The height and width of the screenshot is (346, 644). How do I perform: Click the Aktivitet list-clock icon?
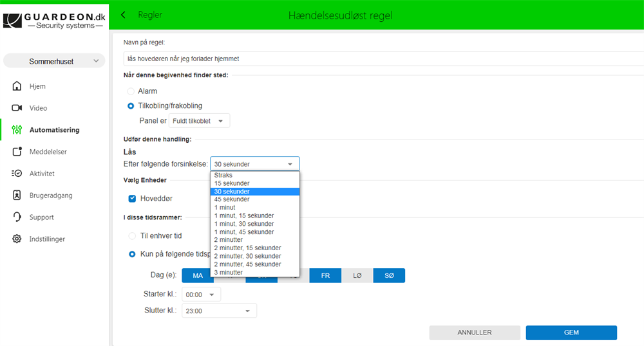click(17, 174)
